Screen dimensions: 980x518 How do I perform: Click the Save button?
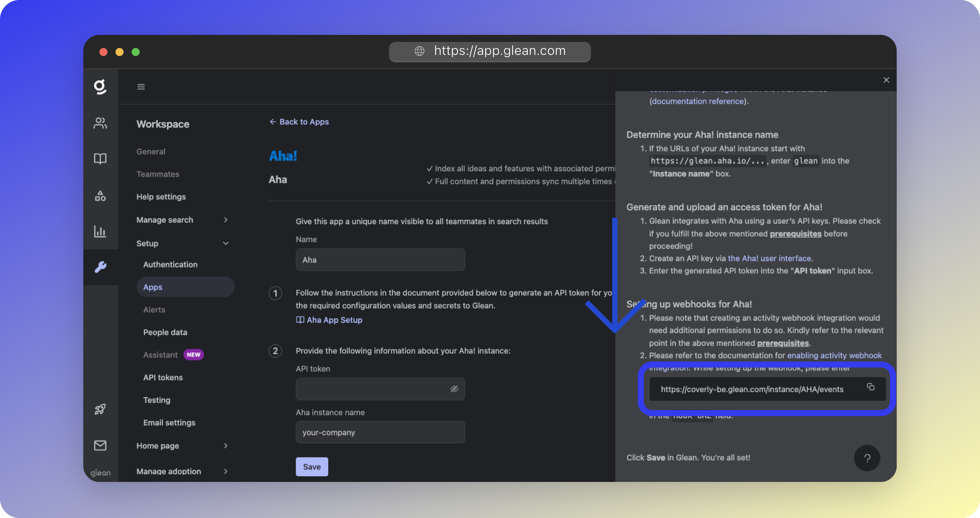(x=312, y=467)
